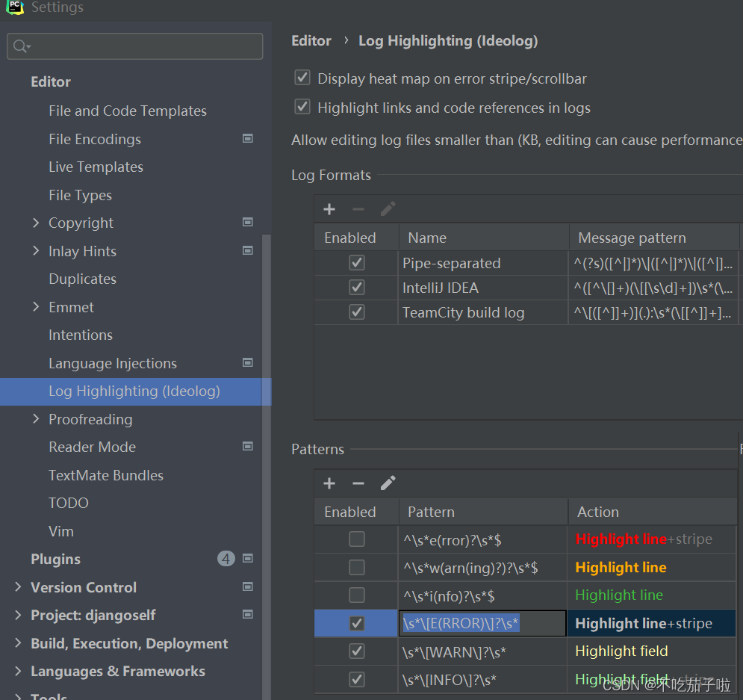Screen dimensions: 743x700
Task: Click the Editor category heading in sidebar
Action: pyautogui.click(x=51, y=82)
